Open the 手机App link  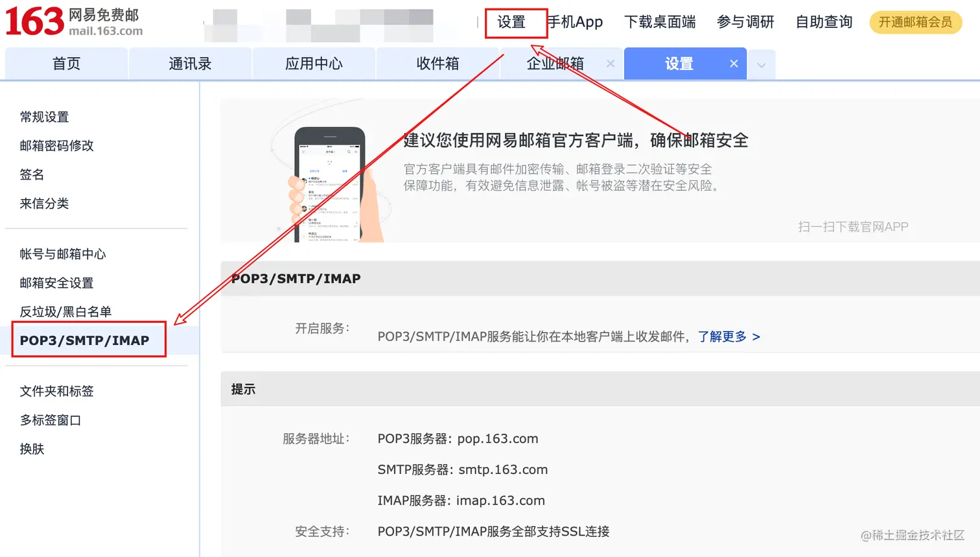tap(575, 22)
